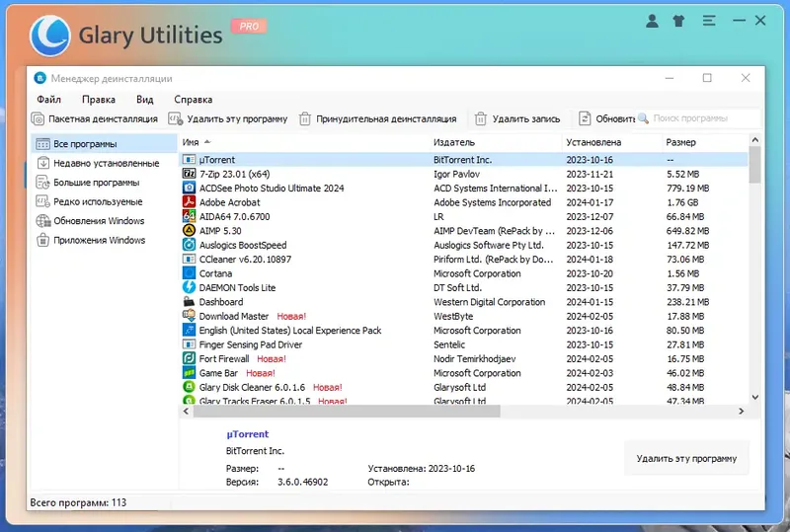The width and height of the screenshot is (790, 532).
Task: Click the blue 'µTorrent' title in details pane
Action: [248, 433]
